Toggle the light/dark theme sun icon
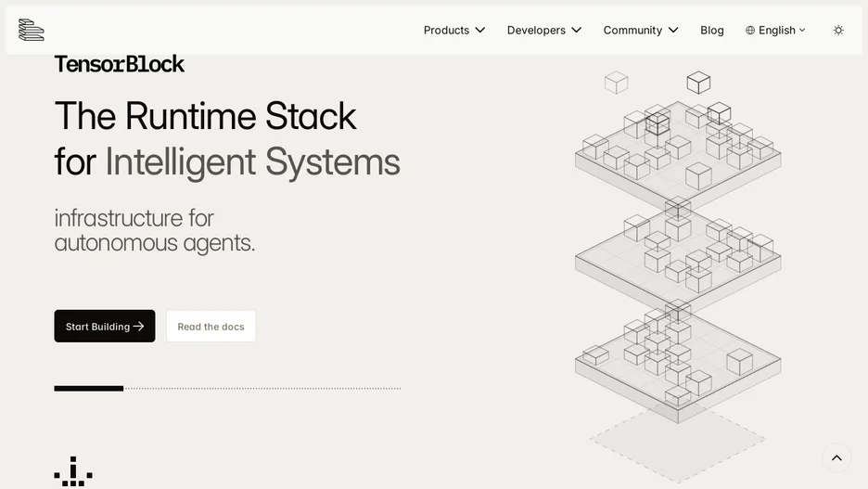 pyautogui.click(x=838, y=30)
